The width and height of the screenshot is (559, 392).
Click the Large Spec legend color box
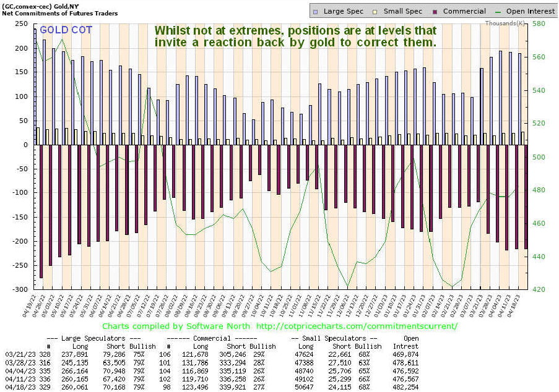[x=316, y=11]
